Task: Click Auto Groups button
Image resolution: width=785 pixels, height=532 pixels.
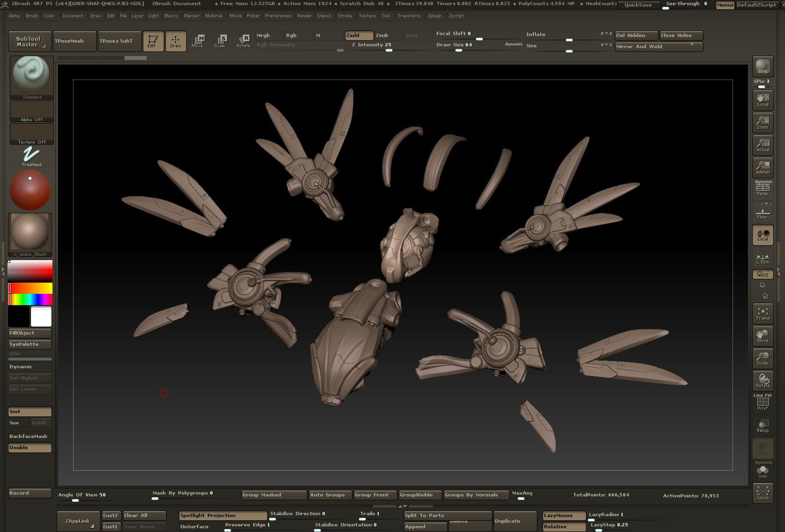Action: (x=330, y=495)
